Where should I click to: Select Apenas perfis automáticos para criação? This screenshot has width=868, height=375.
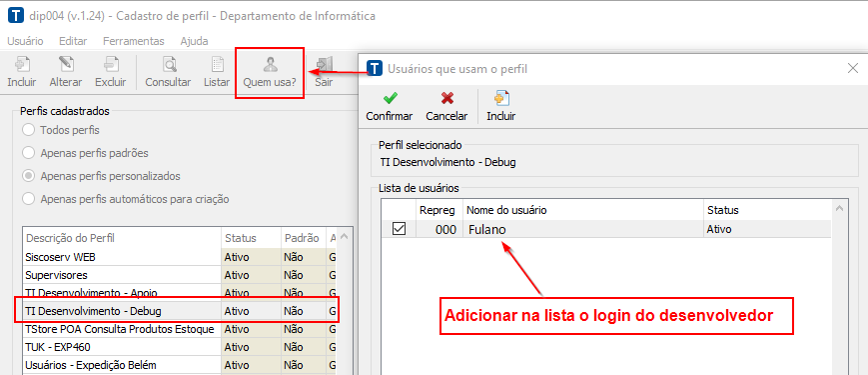(x=28, y=199)
